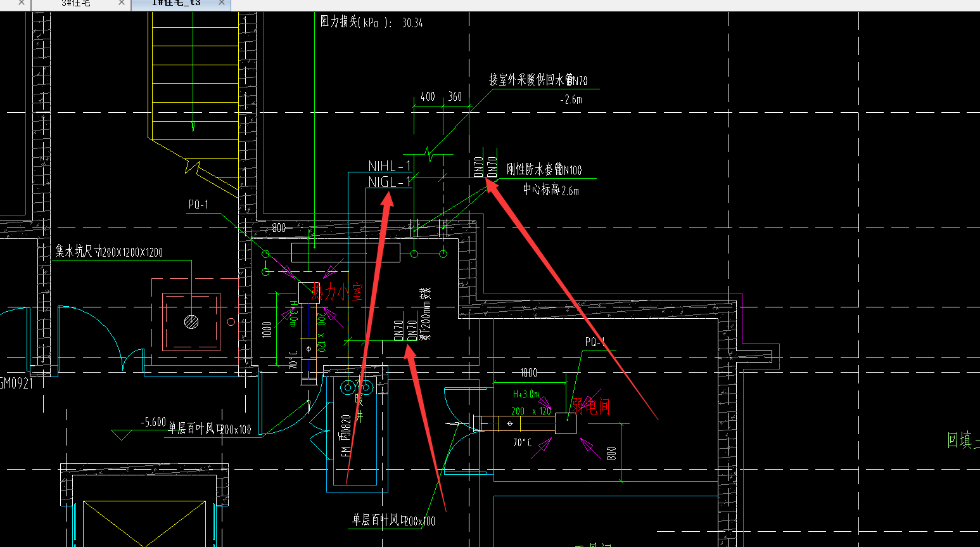The height and width of the screenshot is (547, 980).
Task: Select the 阻力损失(kPa): 30.34 text
Action: point(371,22)
